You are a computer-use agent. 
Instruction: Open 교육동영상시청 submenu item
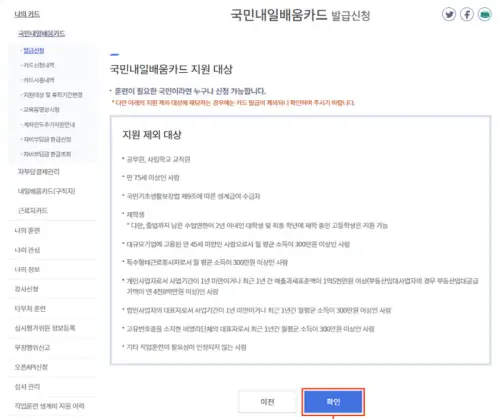pos(41,110)
